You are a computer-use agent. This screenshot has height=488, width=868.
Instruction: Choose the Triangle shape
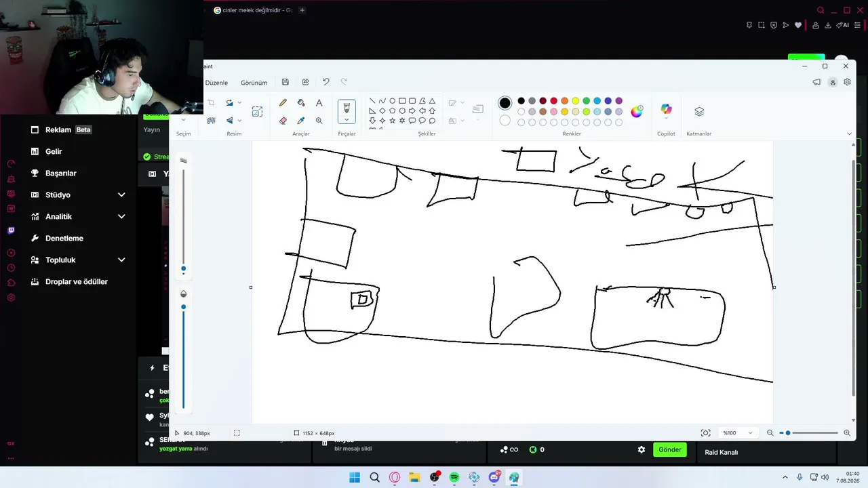click(432, 101)
